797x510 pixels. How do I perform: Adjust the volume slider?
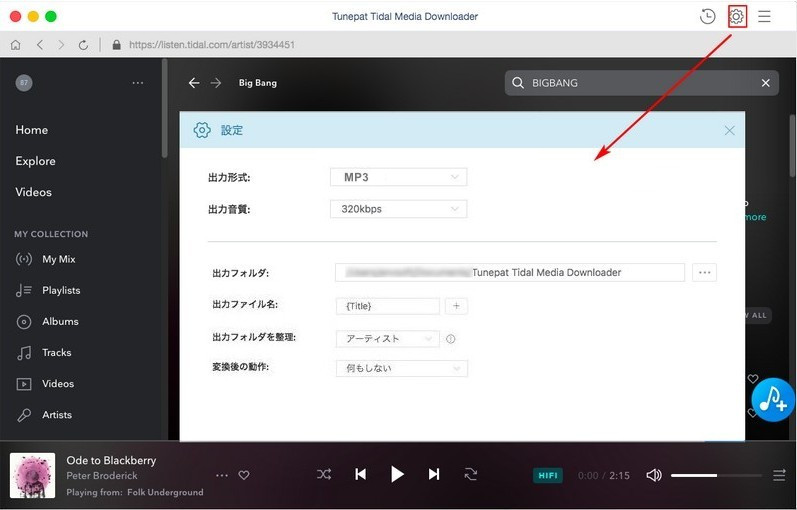716,475
